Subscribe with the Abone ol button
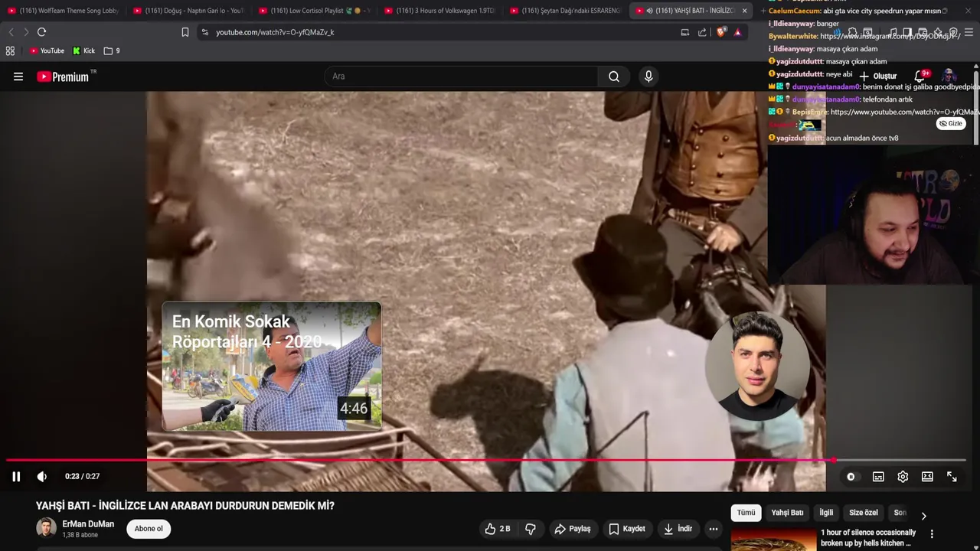The image size is (980, 551). (x=149, y=529)
